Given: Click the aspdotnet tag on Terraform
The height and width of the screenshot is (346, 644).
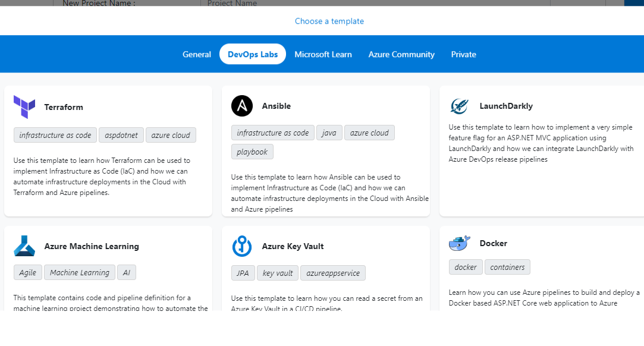Looking at the screenshot, I should tap(121, 135).
